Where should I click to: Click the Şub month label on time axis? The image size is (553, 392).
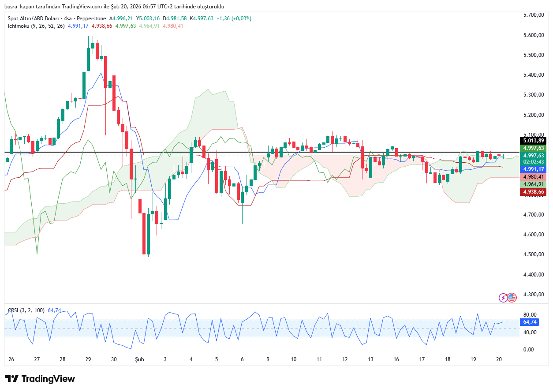139,359
